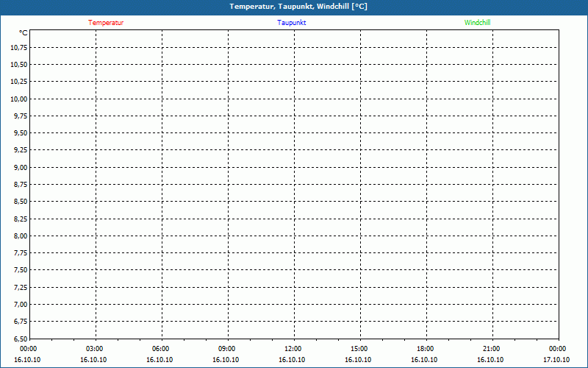This screenshot has width=588, height=368.
Task: Click the 9,25 y-axis value
Action: coord(21,150)
